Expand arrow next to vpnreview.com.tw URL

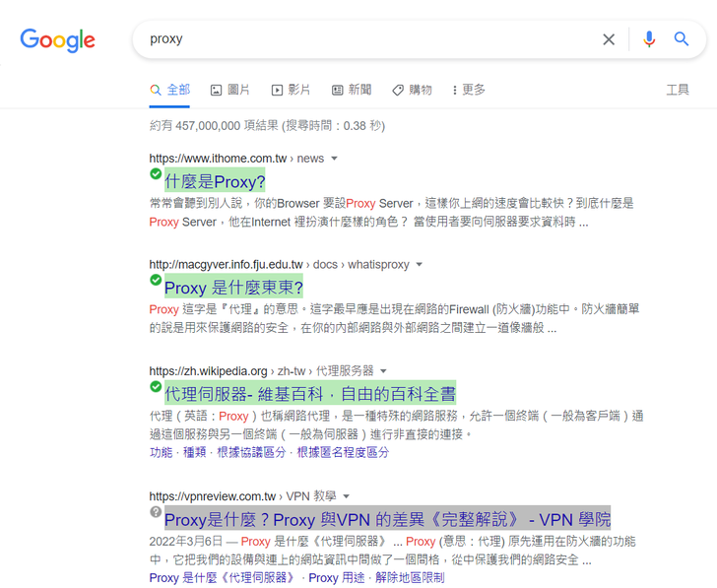coord(346,496)
